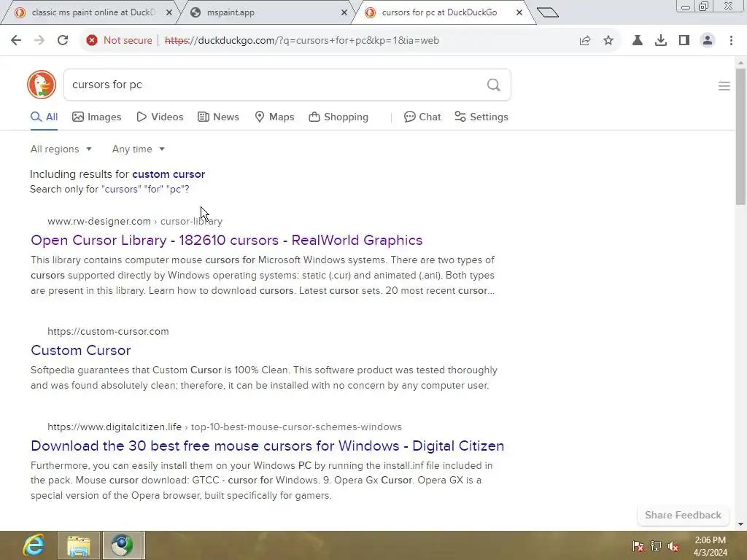Expand the Any time filter dropdown
Screen dimensions: 747x560
click(138, 149)
